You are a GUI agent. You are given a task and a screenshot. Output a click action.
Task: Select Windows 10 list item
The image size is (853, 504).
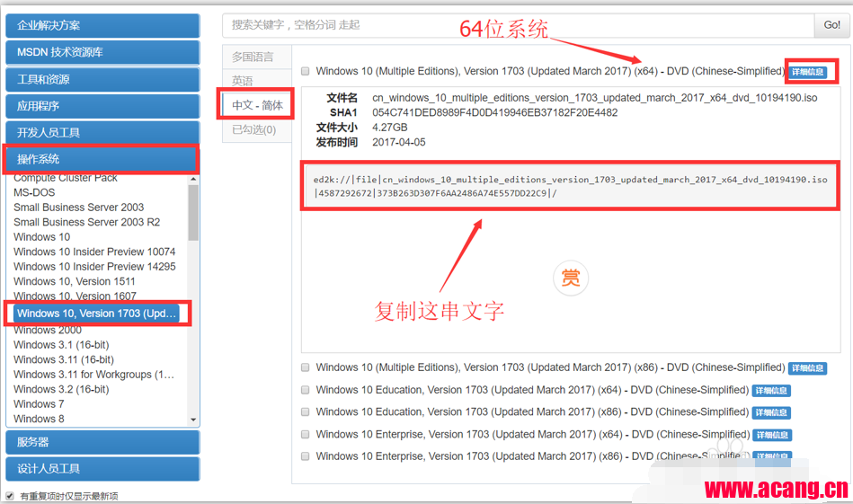click(x=42, y=237)
